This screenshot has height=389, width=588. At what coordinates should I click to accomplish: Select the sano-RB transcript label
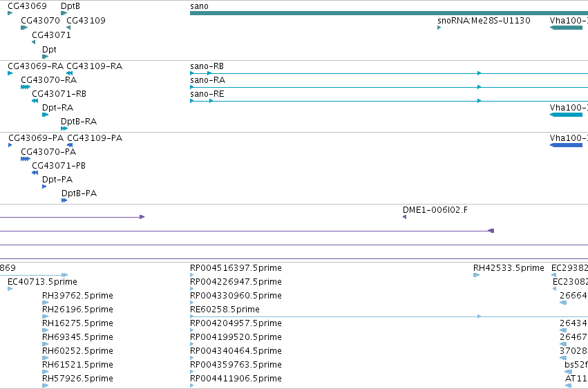coord(207,66)
